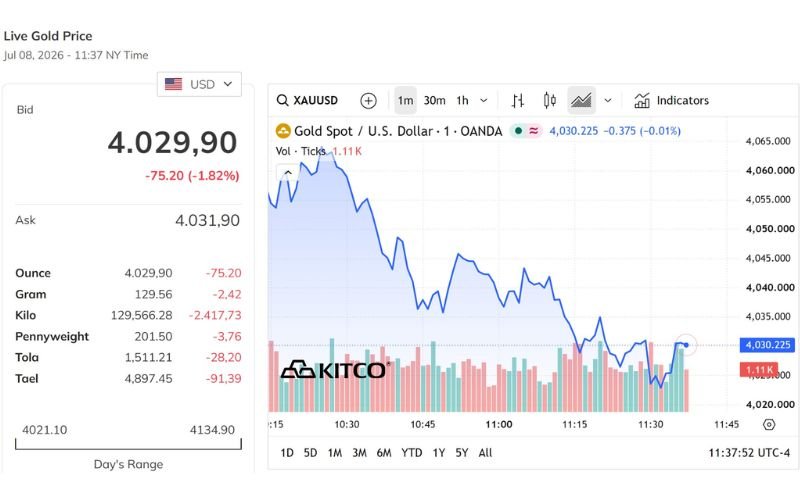The image size is (800, 500).
Task: Switch to 30m interval
Action: pos(434,101)
